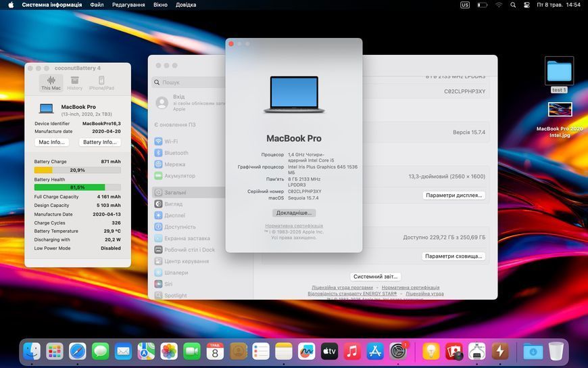Click the US input source indicator
This screenshot has width=588, height=368.
click(464, 5)
